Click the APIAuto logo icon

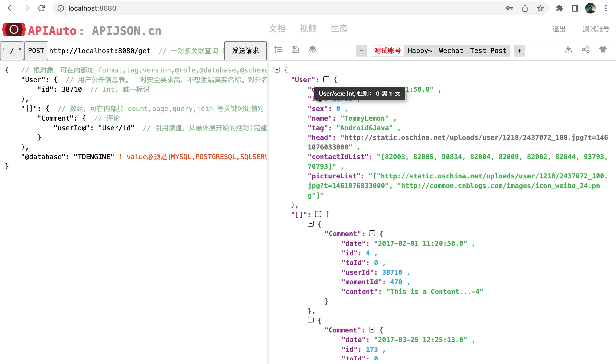tap(14, 29)
